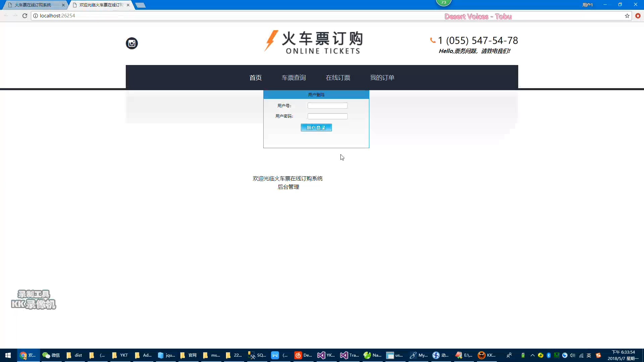Open the clock and date in the taskbar

pyautogui.click(x=623, y=355)
